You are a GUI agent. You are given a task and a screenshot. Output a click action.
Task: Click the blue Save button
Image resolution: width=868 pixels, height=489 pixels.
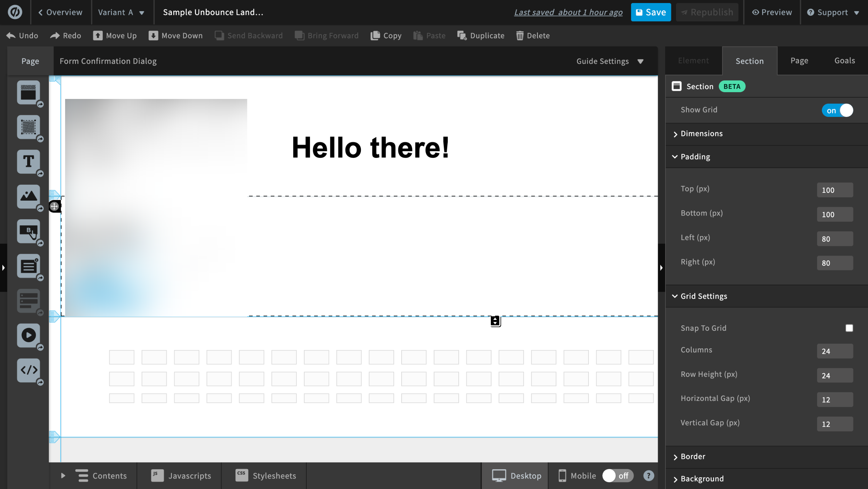tap(651, 13)
